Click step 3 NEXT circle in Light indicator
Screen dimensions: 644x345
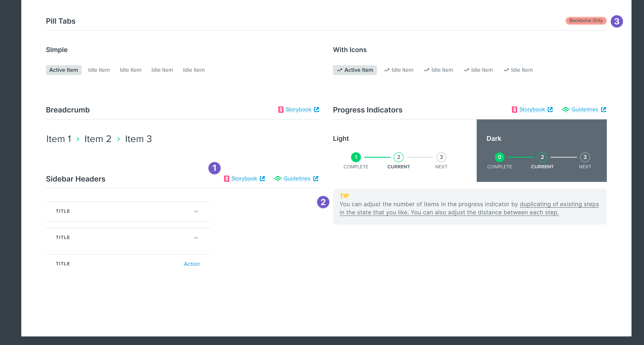441,157
